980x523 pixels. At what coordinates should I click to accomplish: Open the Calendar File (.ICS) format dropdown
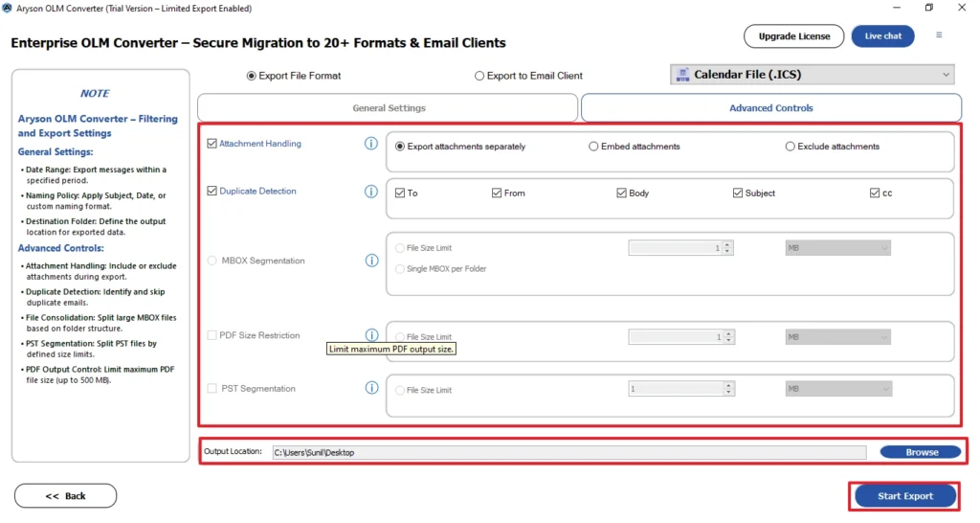tap(812, 75)
